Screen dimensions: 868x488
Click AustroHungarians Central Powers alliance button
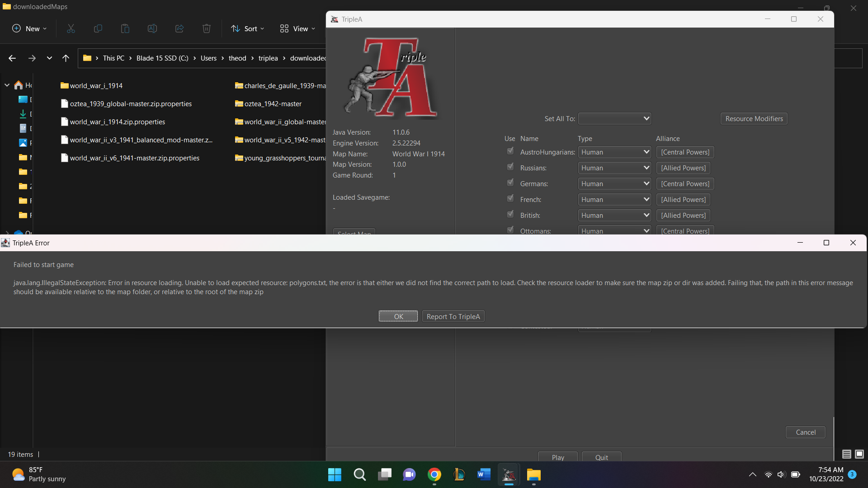pyautogui.click(x=685, y=152)
